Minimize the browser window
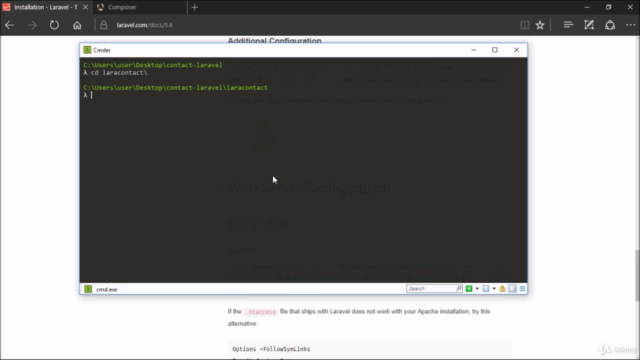The height and width of the screenshot is (360, 640). (587, 7)
